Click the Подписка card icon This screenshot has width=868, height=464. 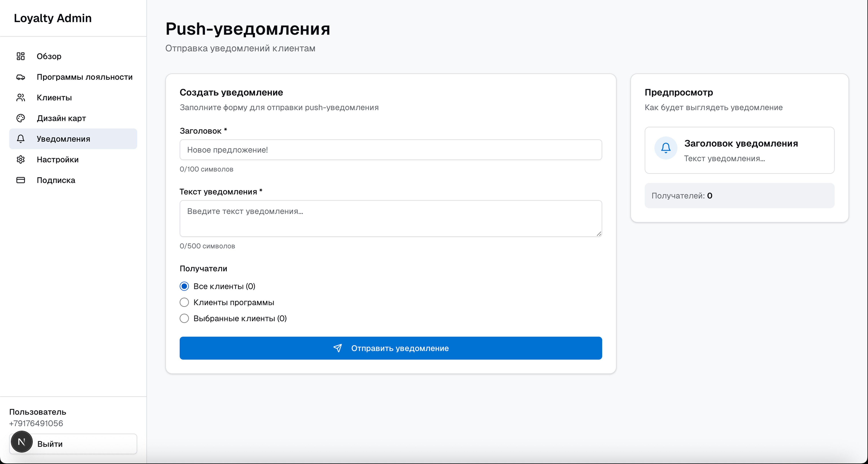click(20, 180)
